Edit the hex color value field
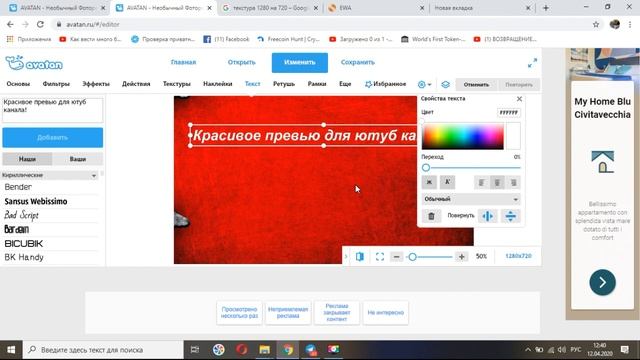Viewport: 640px width, 360px height. (509, 112)
